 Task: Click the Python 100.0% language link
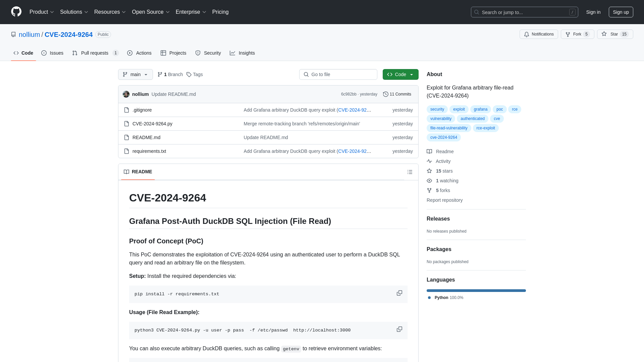coord(446,298)
